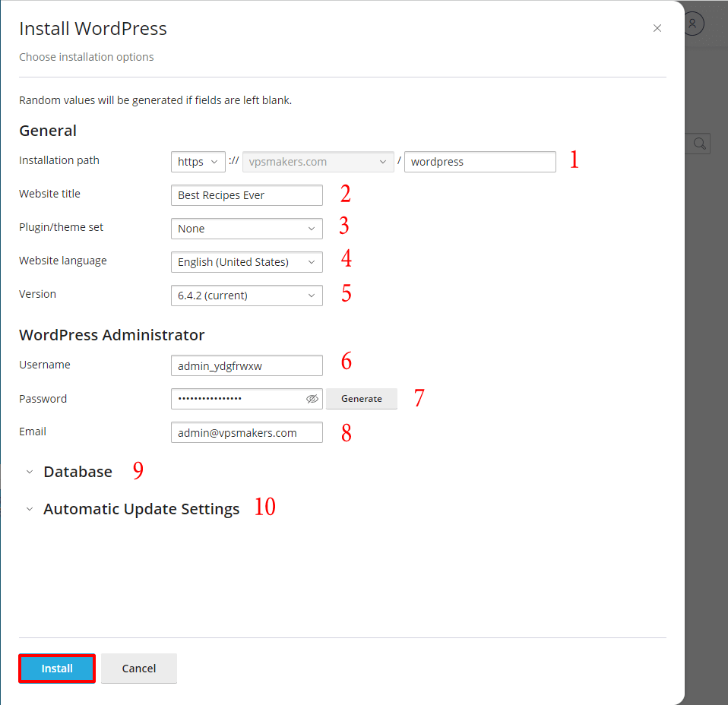Open the vpsmakers.com domain dropdown
The image size is (728, 705).
[318, 162]
